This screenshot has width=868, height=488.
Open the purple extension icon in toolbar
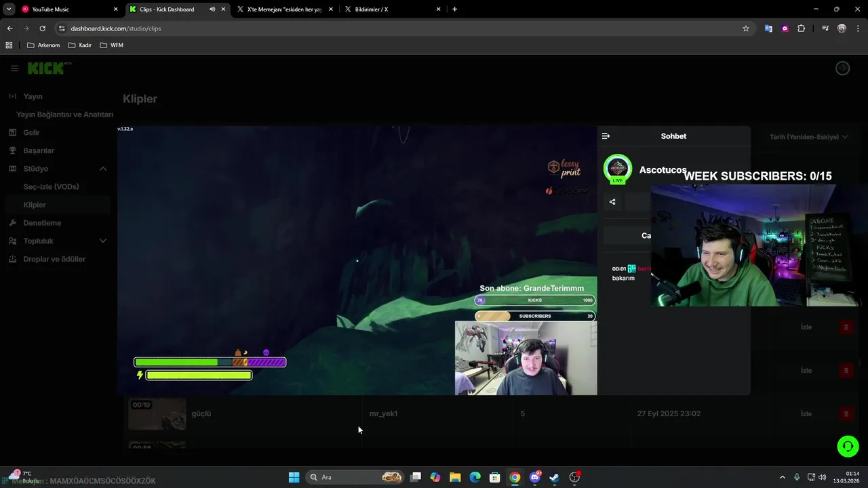pyautogui.click(x=785, y=28)
